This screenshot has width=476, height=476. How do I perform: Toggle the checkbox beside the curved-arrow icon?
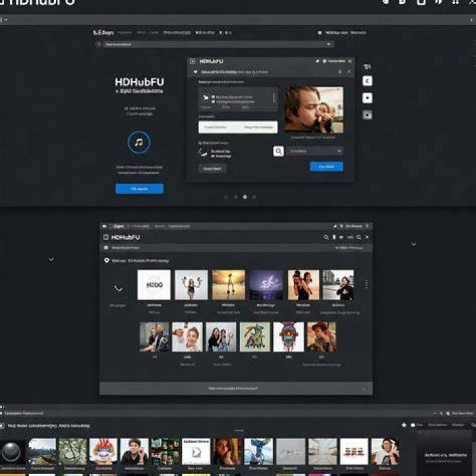213,156
